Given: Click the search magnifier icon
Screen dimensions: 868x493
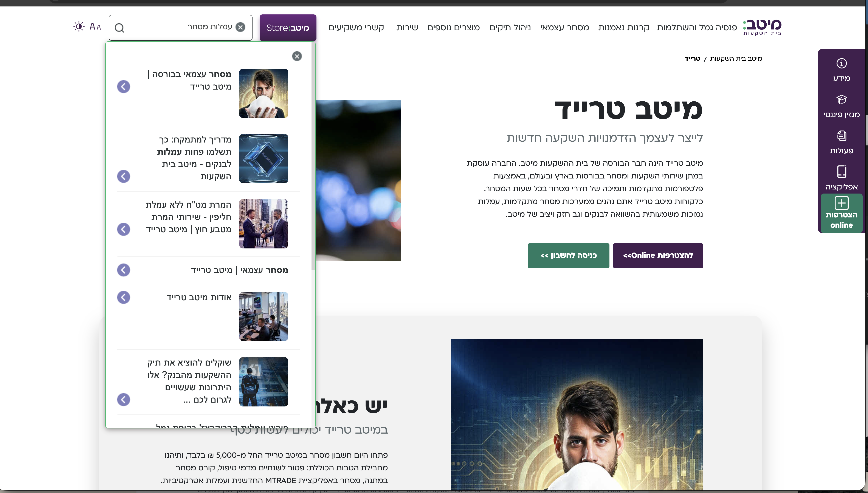Looking at the screenshot, I should click(x=119, y=28).
